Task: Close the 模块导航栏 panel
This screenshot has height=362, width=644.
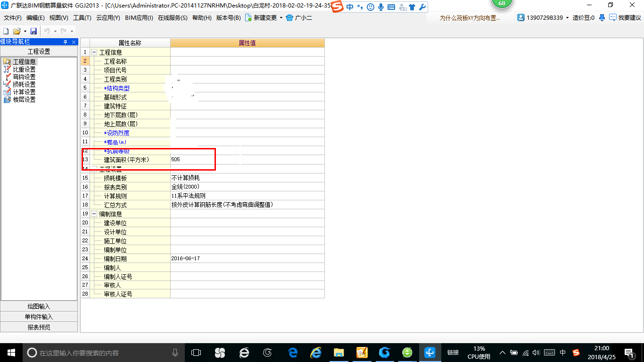Action: pyautogui.click(x=74, y=42)
